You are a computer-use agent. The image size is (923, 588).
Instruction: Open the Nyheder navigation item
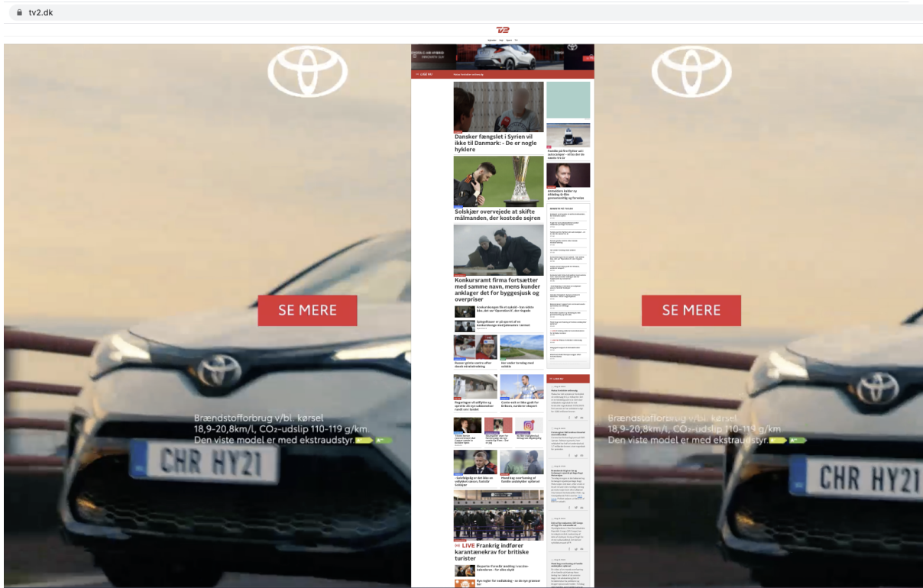[492, 40]
